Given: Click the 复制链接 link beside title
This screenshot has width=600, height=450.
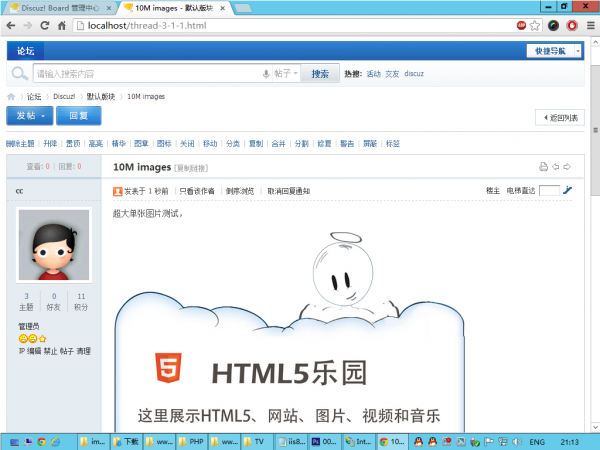Looking at the screenshot, I should click(x=191, y=168).
